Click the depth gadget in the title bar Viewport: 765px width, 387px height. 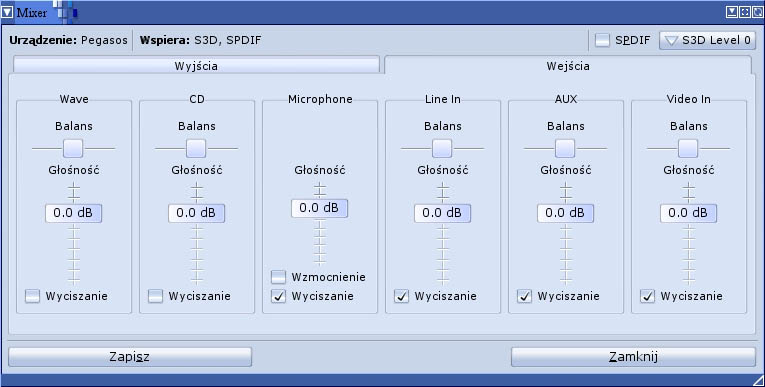click(x=758, y=12)
